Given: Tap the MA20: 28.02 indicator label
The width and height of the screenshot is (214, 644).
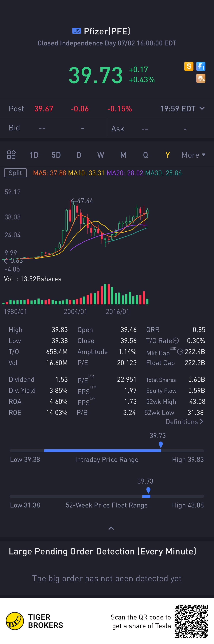Looking at the screenshot, I should [125, 173].
